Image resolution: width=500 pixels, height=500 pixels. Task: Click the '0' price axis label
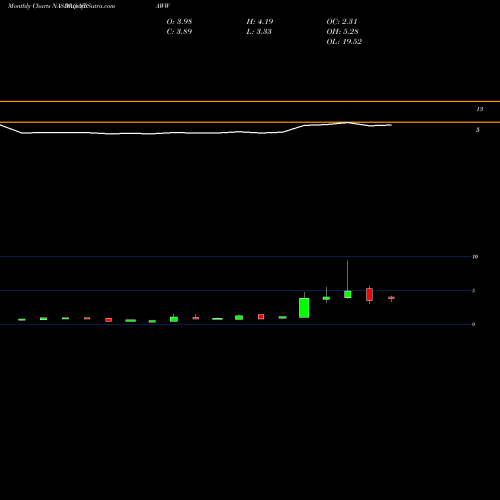tap(473, 324)
